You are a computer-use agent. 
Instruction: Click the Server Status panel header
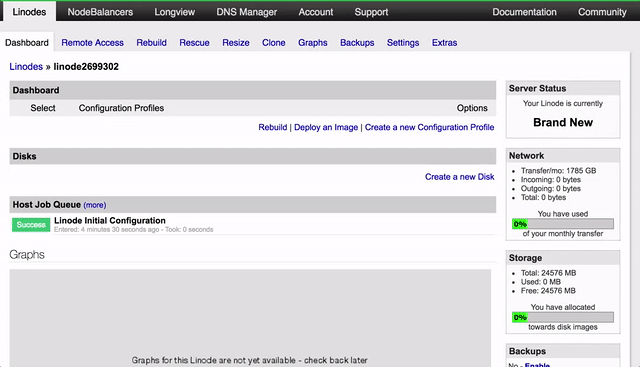click(x=563, y=88)
